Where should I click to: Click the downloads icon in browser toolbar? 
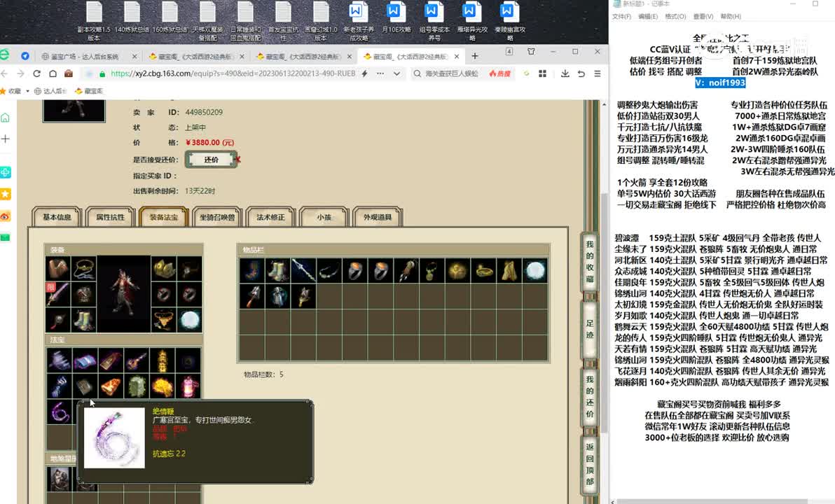coord(565,73)
